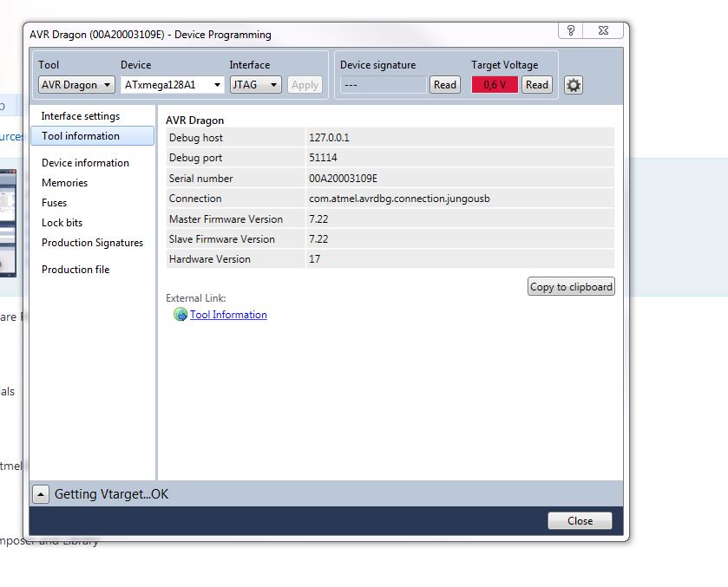Click the Debug host label cell

pos(235,138)
